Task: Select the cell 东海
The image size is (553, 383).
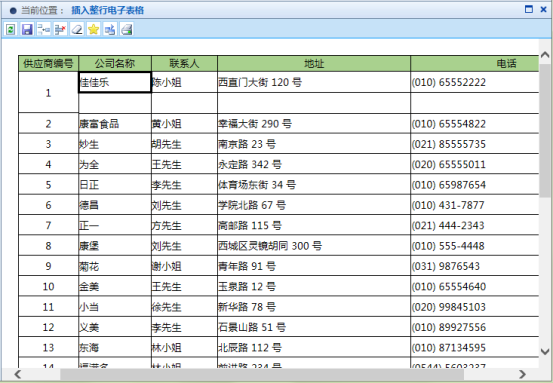Action: (x=115, y=347)
